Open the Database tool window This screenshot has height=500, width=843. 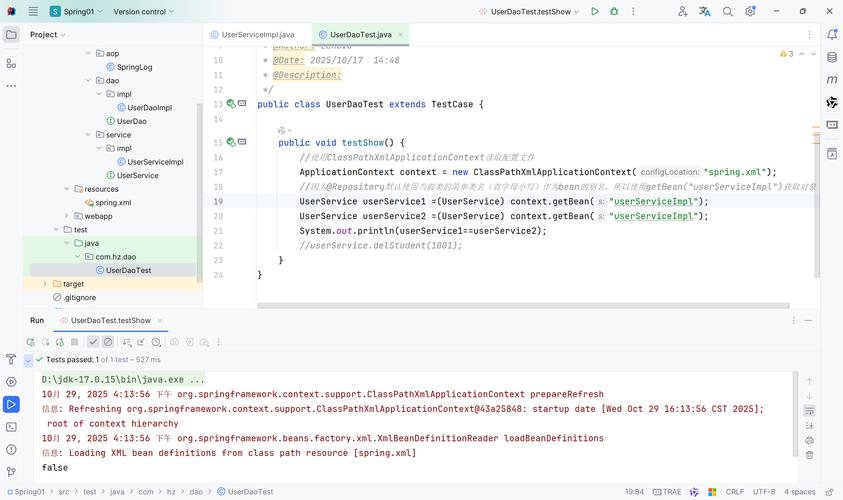[x=831, y=56]
